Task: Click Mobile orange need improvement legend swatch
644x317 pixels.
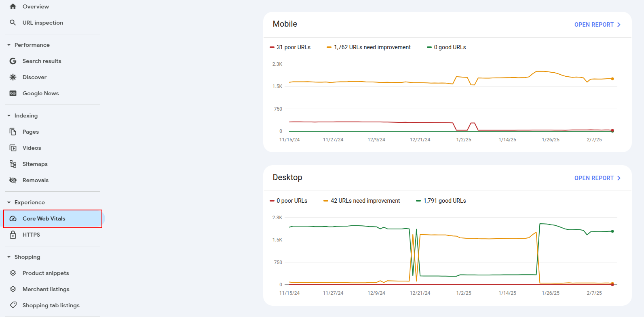Action: (x=329, y=47)
